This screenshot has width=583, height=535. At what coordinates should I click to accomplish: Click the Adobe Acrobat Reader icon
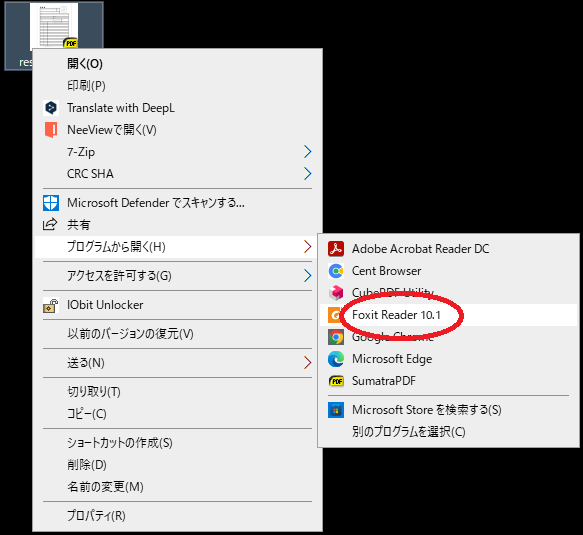[x=336, y=249]
